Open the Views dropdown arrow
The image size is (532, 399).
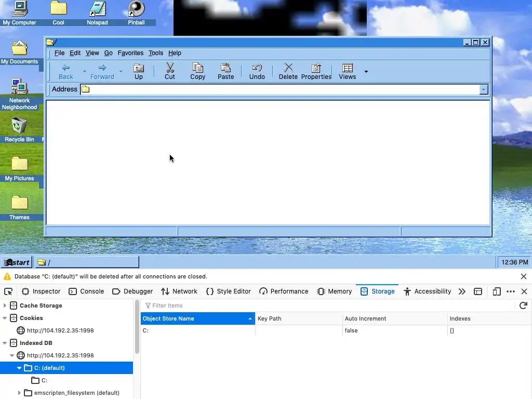point(366,72)
